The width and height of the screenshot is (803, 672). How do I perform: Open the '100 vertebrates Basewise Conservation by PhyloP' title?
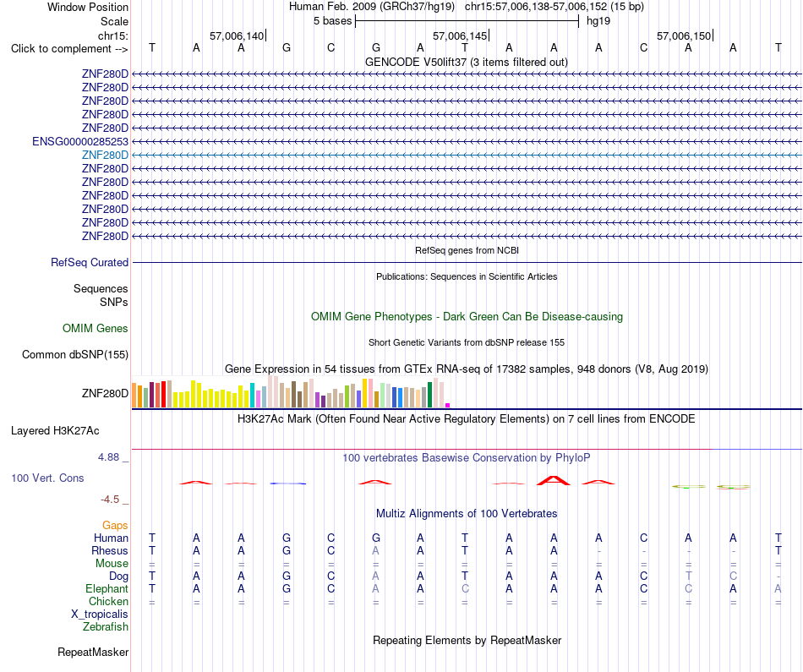tap(467, 458)
